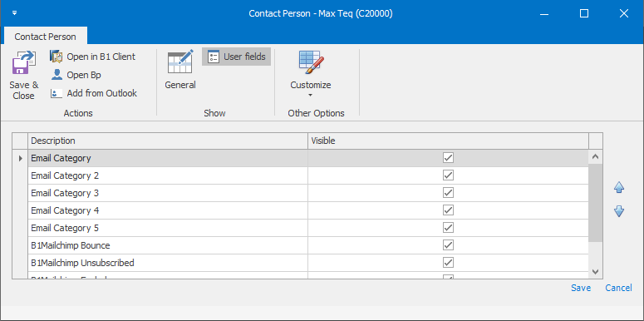Select the Email Category 2 row

308,175
